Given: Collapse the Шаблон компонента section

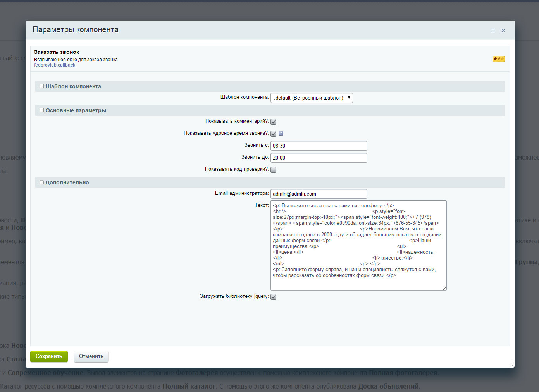Looking at the screenshot, I should click(x=42, y=86).
